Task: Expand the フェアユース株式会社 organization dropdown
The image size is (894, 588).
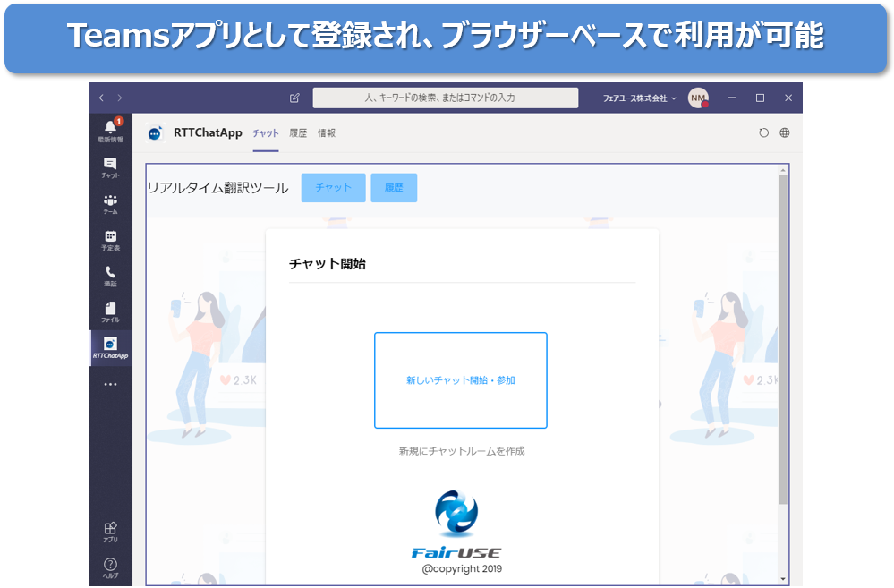Action: (639, 98)
